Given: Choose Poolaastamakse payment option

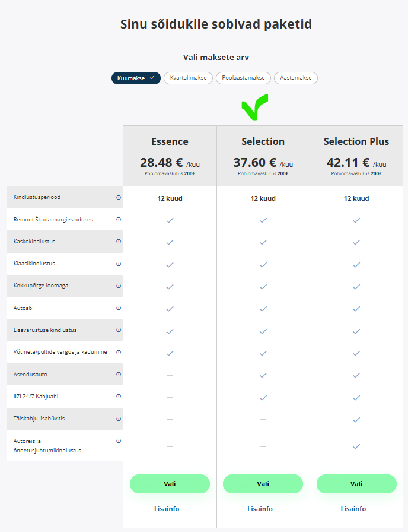Looking at the screenshot, I should (x=243, y=78).
